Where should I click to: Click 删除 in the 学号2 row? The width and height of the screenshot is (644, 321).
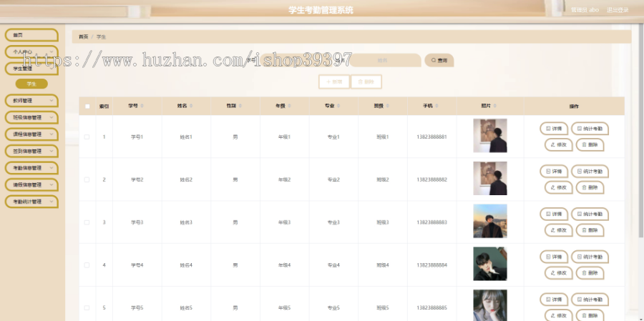590,187
